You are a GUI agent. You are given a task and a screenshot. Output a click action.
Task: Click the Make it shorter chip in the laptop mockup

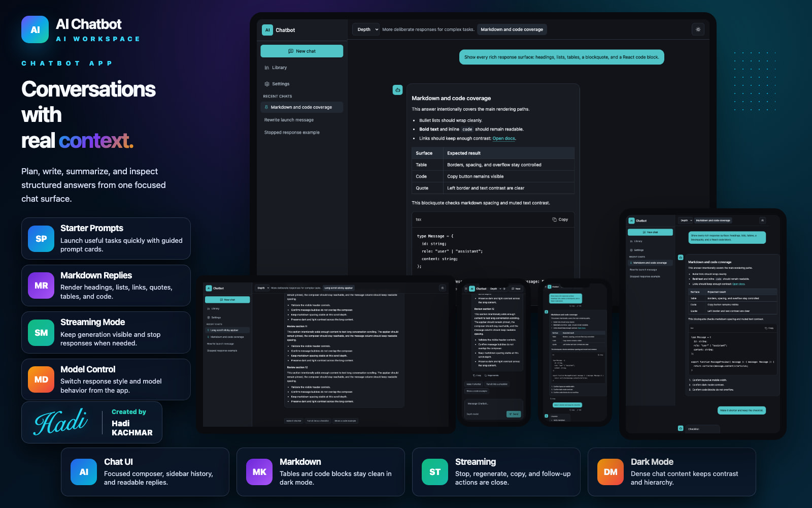[x=294, y=421]
